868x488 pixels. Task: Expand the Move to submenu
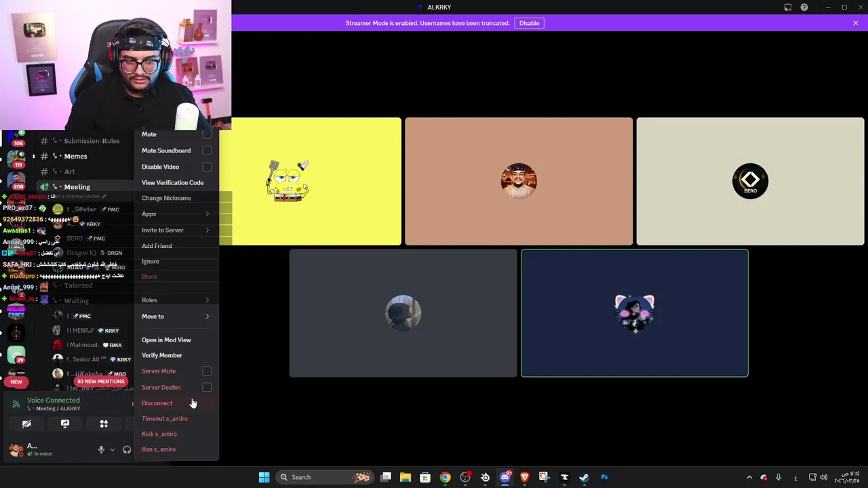pos(176,317)
